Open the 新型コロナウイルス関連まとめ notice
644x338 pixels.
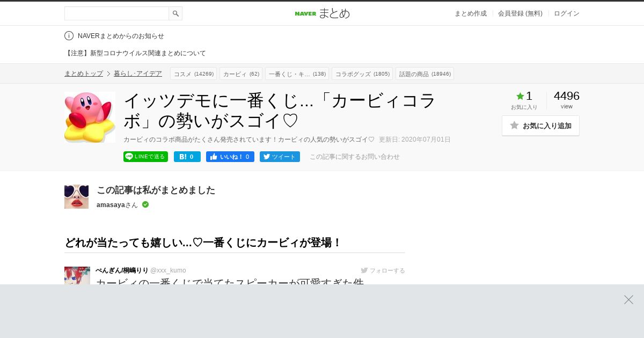[x=135, y=53]
